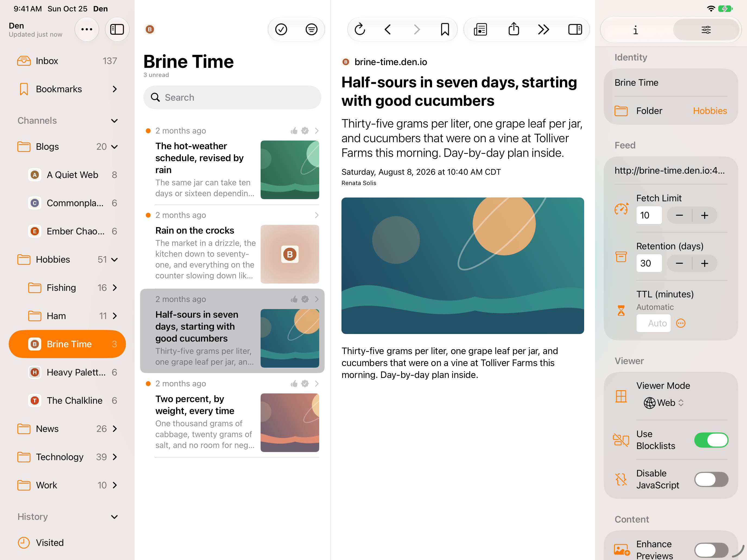This screenshot has height=560, width=747.
Task: Open Visited history list
Action: 67,542
